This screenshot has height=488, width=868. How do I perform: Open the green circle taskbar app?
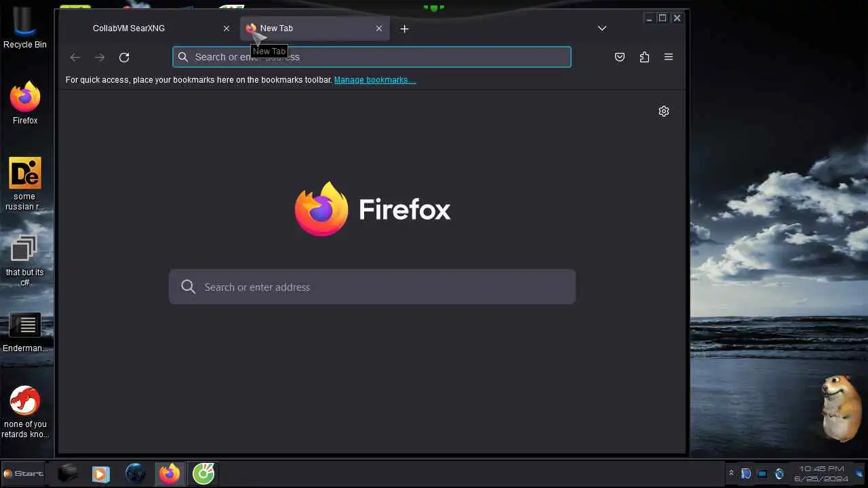click(x=203, y=474)
